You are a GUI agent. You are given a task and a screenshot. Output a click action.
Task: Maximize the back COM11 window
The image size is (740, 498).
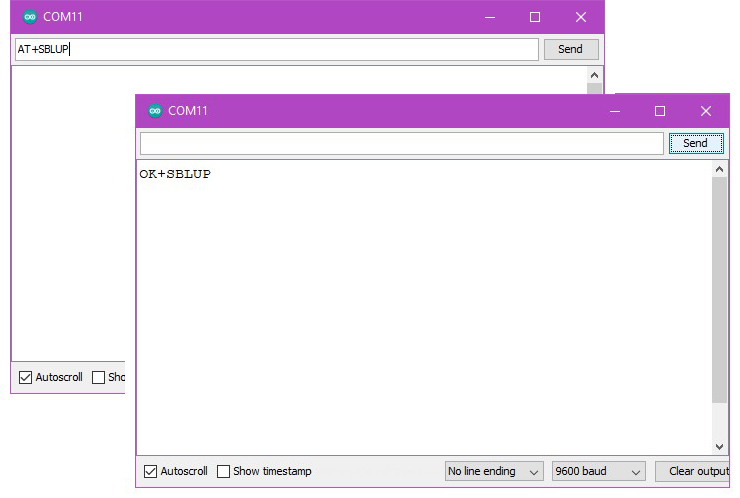pos(535,17)
